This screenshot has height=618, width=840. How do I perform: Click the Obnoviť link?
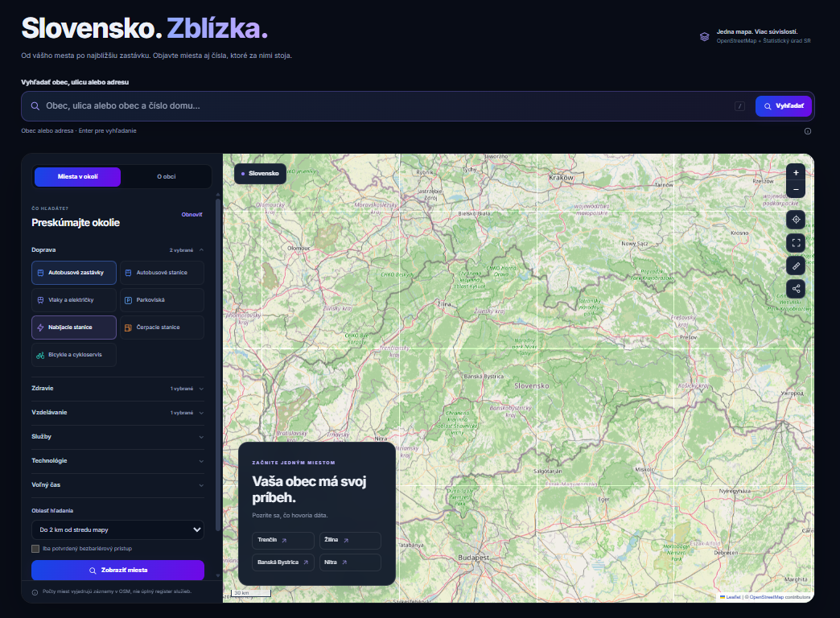tap(191, 214)
